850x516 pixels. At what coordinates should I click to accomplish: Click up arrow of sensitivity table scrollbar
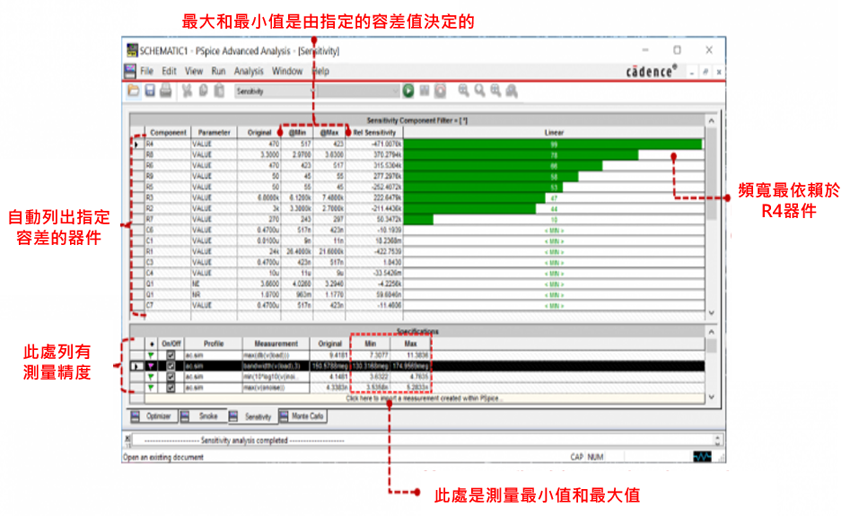[711, 120]
